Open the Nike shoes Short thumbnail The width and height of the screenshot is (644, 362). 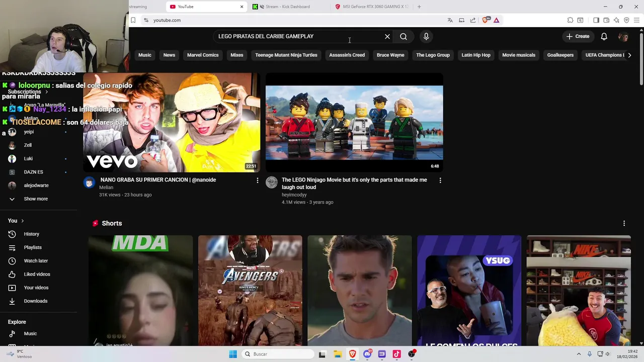579,291
